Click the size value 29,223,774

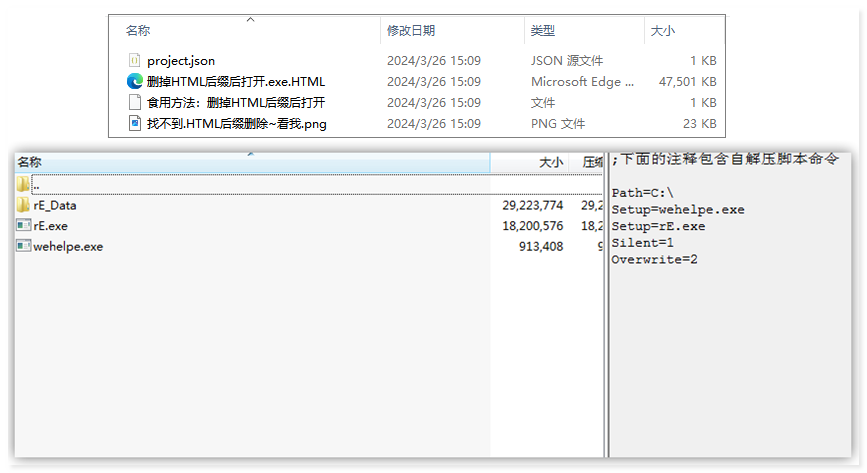532,205
